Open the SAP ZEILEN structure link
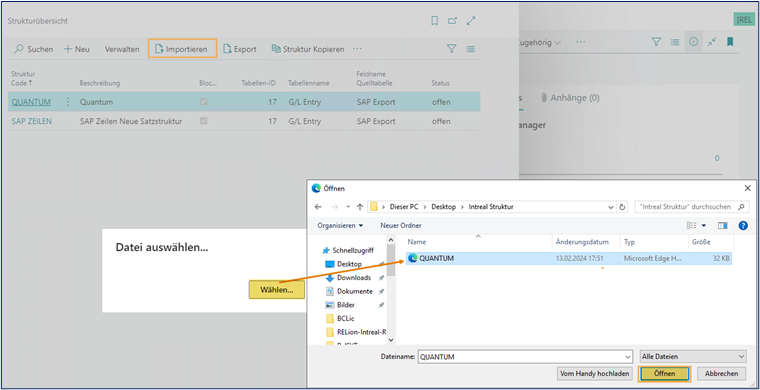 pos(32,121)
